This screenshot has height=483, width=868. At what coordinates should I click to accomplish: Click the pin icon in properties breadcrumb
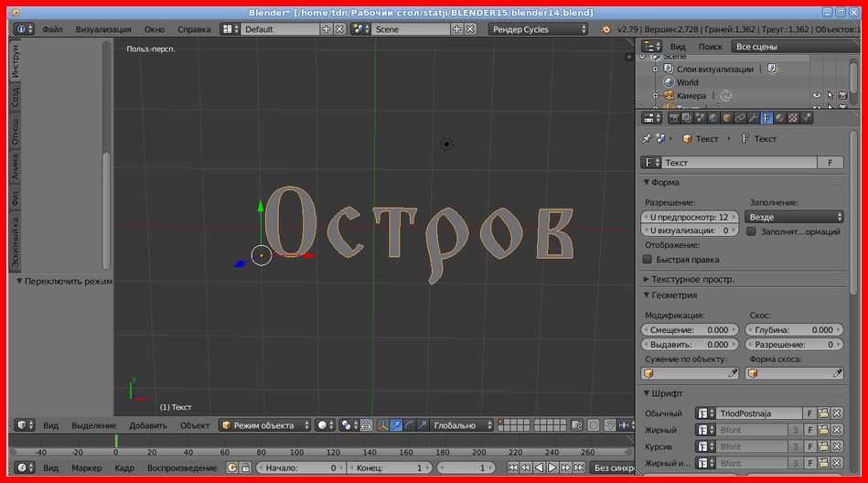click(x=647, y=138)
